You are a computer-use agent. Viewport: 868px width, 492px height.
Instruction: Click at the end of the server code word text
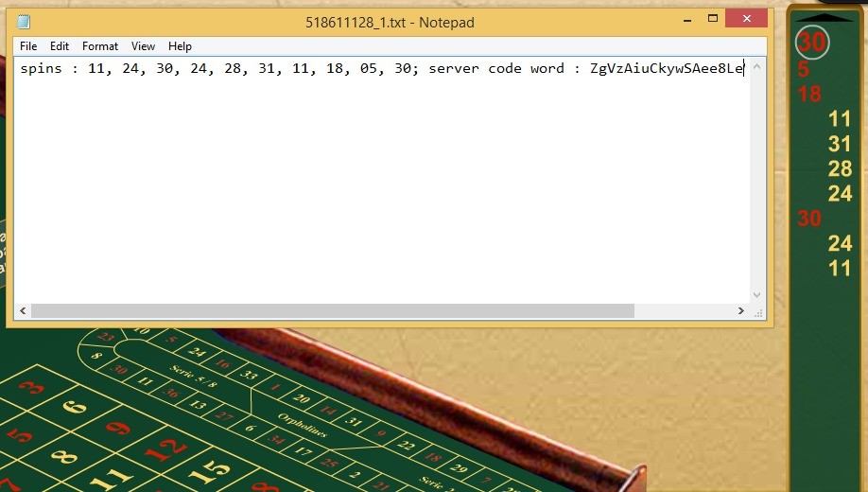click(x=745, y=69)
